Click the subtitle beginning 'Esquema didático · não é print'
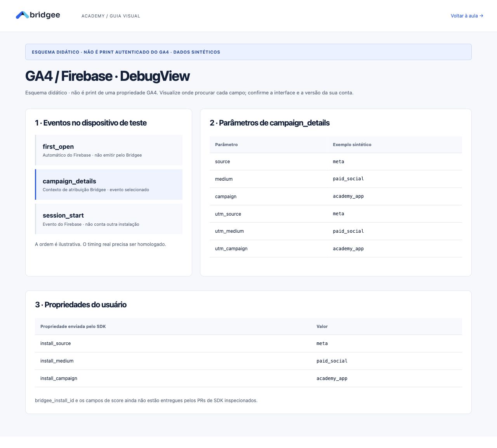This screenshot has height=448, width=497. 189,93
